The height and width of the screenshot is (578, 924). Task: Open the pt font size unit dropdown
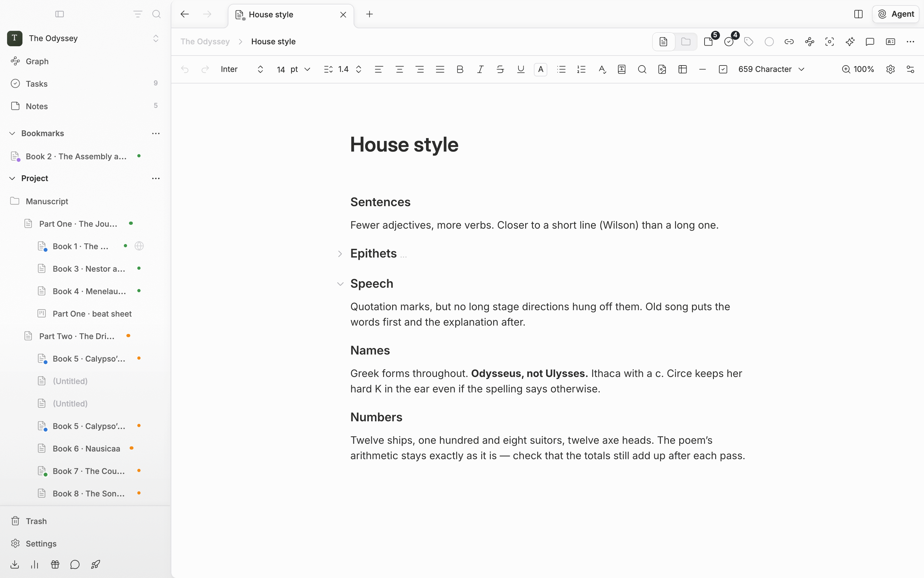301,69
